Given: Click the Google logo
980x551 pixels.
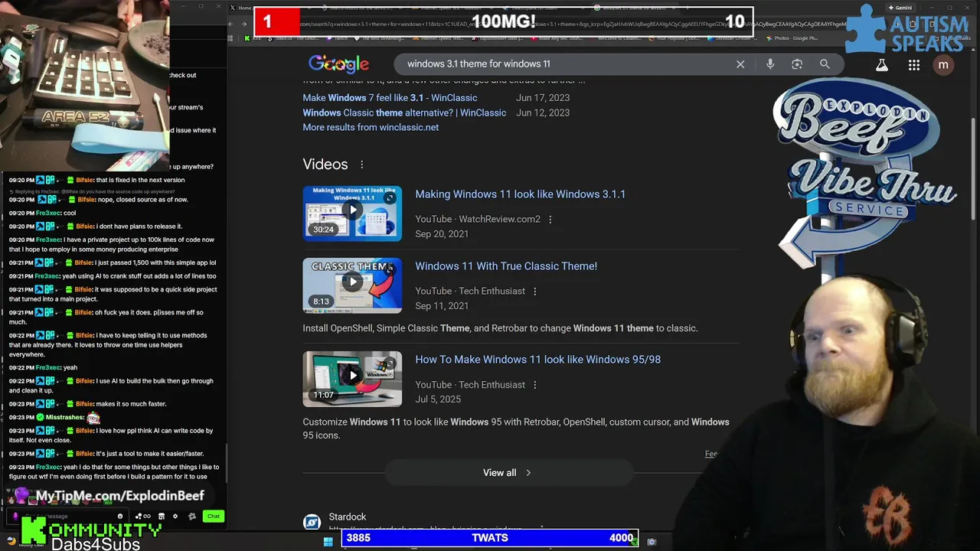Looking at the screenshot, I should (x=338, y=64).
